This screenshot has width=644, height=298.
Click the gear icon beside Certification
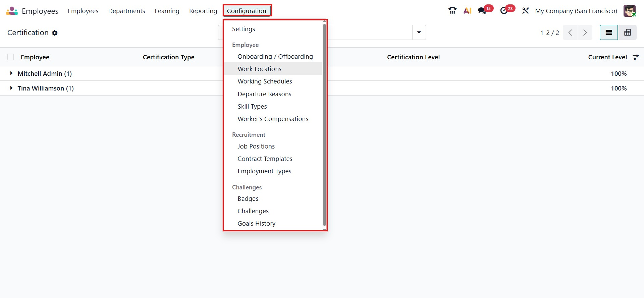(x=55, y=33)
